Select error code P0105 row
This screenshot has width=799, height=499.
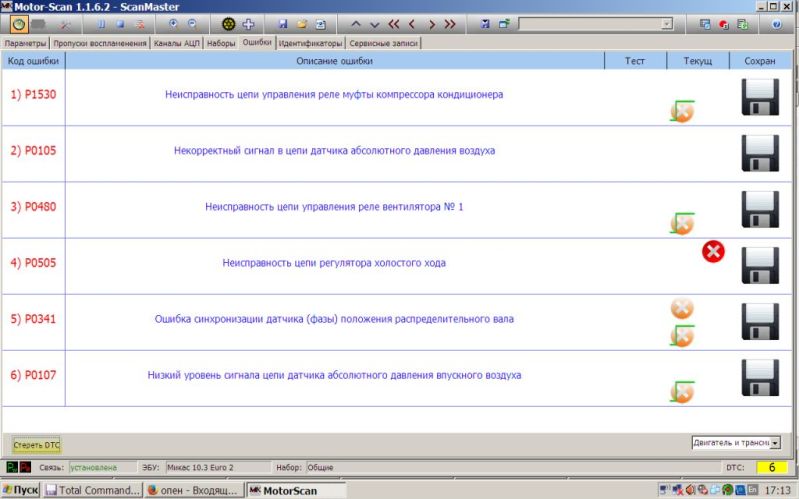point(34,151)
